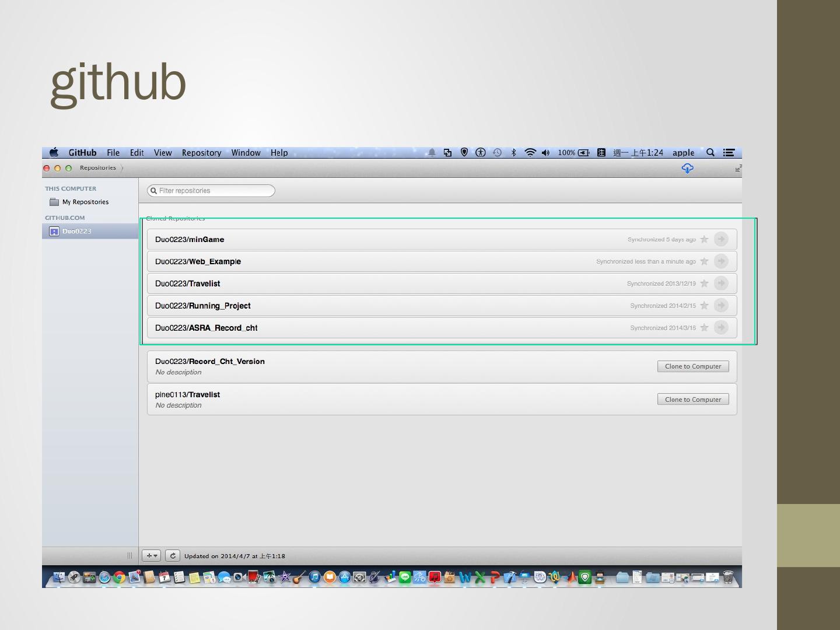Open the Duo0223/Web_Example repository row
The width and height of the screenshot is (840, 630).
442,261
